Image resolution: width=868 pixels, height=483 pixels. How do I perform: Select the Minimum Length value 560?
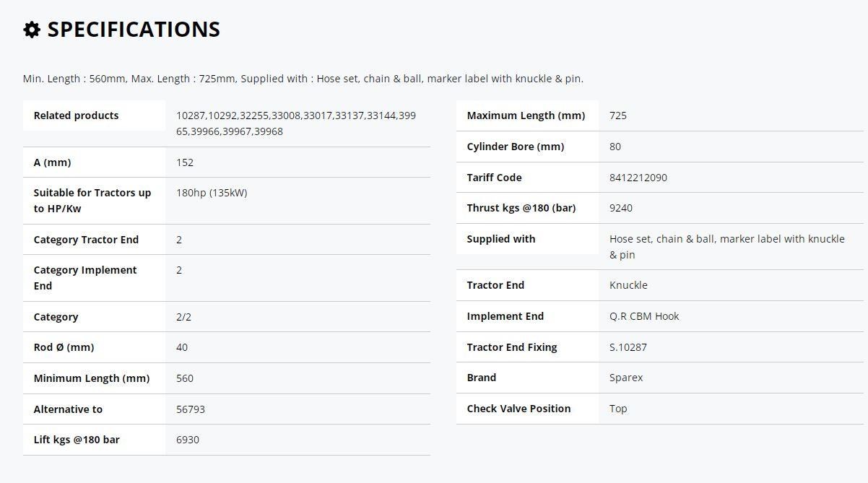(185, 378)
